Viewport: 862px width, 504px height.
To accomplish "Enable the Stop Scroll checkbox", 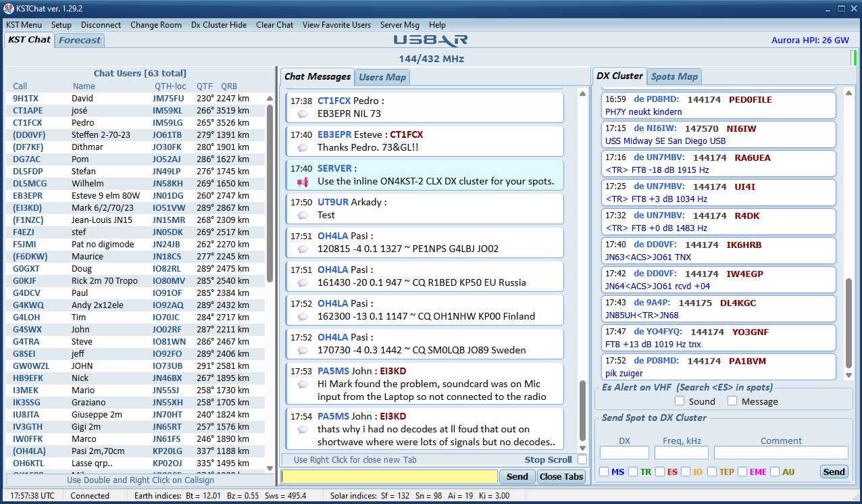I will pyautogui.click(x=582, y=460).
